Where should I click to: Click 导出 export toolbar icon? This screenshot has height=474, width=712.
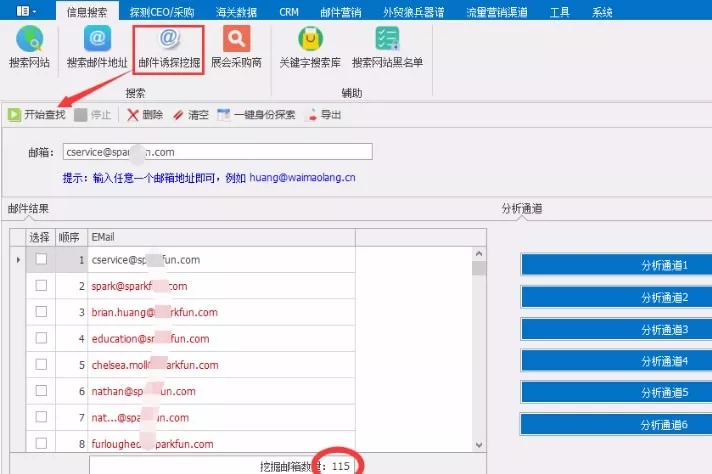323,114
